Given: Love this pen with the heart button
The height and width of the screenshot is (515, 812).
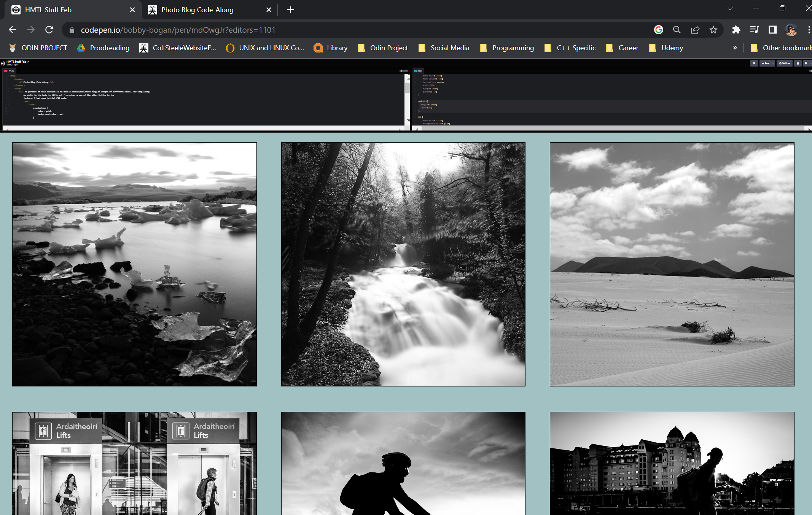Looking at the screenshot, I should [754, 63].
